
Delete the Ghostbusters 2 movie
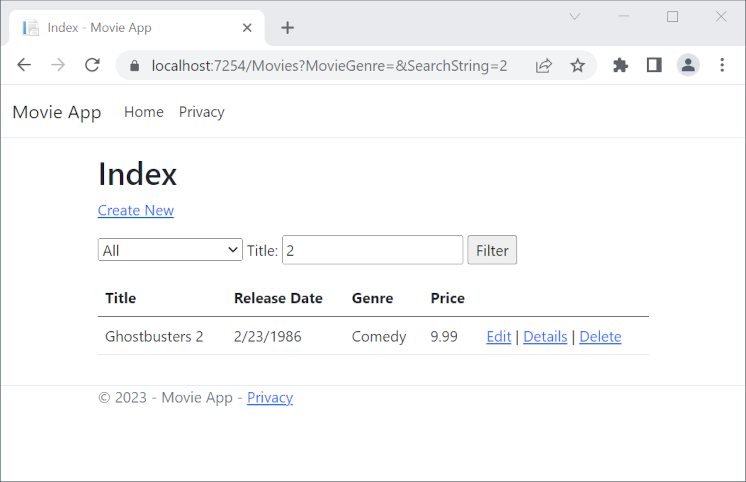600,337
